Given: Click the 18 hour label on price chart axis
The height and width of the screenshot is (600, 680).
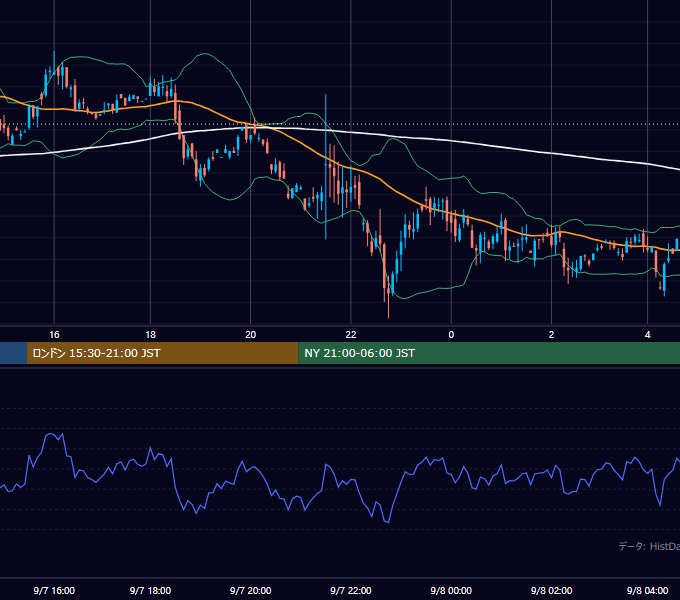Looking at the screenshot, I should (150, 335).
